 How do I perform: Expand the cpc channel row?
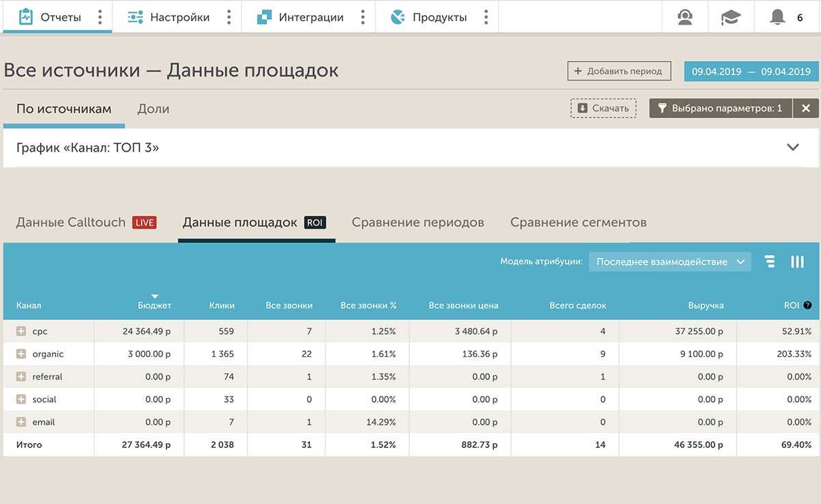(x=21, y=332)
